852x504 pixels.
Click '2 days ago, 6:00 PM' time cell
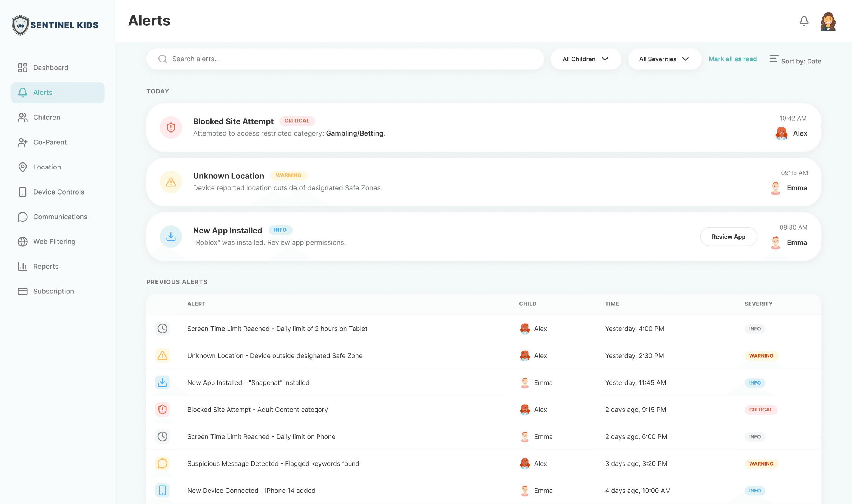coord(636,436)
